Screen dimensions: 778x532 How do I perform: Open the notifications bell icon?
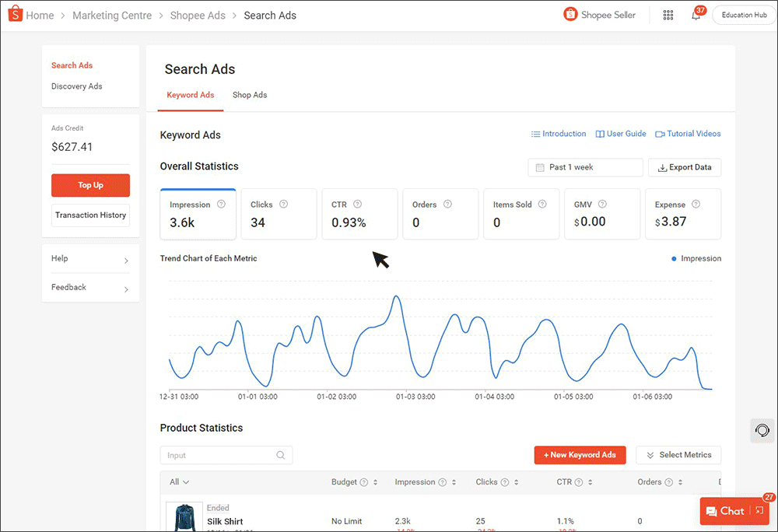[696, 16]
